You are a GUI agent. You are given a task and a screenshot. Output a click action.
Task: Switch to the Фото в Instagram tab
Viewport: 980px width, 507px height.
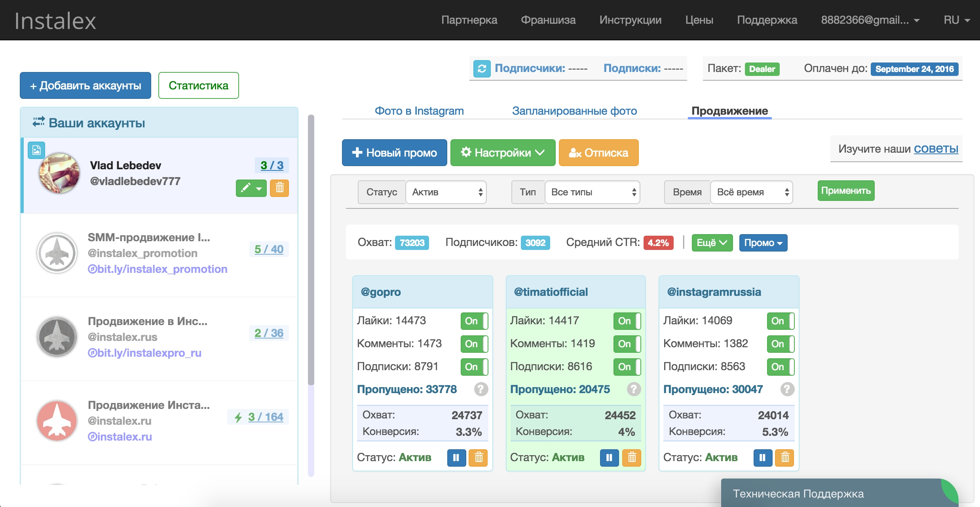pos(419,111)
